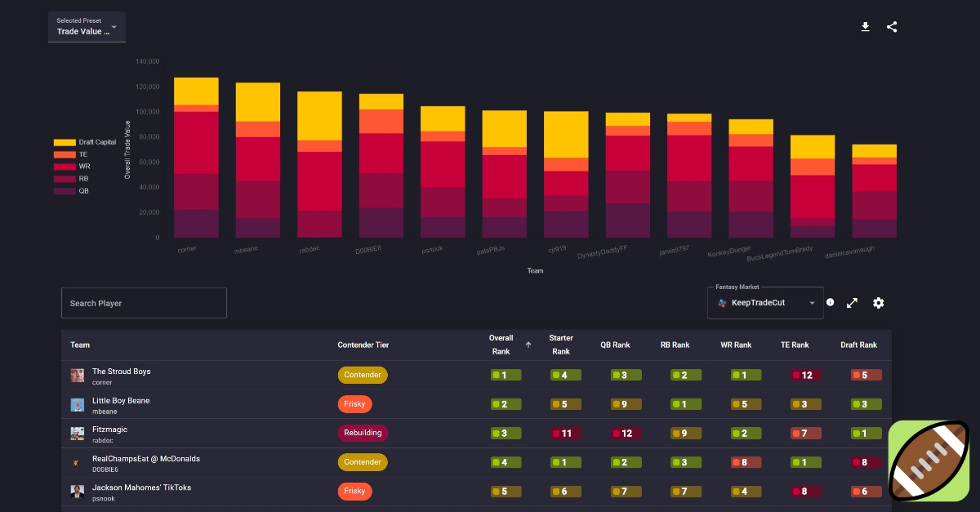Sort by Starter Rank column
The height and width of the screenshot is (512, 980).
tap(561, 345)
